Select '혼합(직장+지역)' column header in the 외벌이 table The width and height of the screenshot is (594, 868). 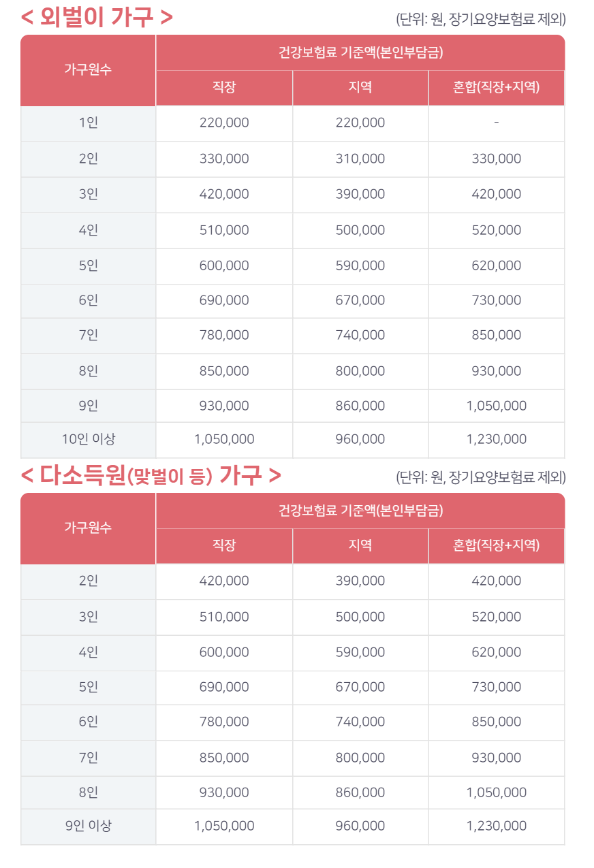(496, 88)
